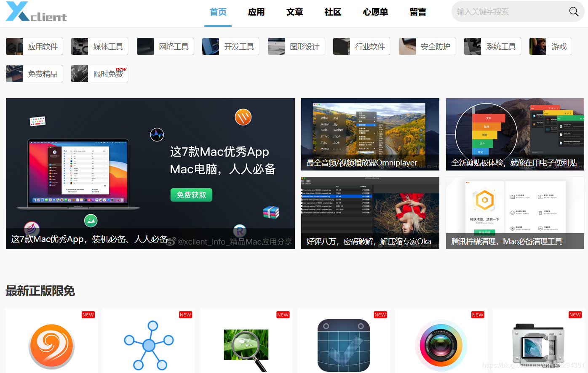Viewport: 588px width, 373px height.
Task: Click the 系统工具 category thumbnail image
Action: pos(473,46)
